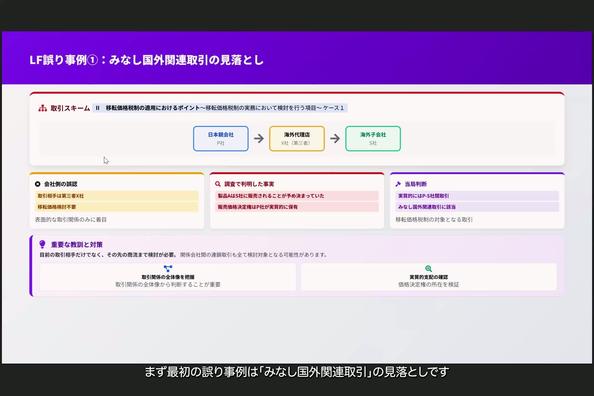594x396 pixels.
Task: Select the yellow 海外代理店 box
Action: [x=297, y=139]
